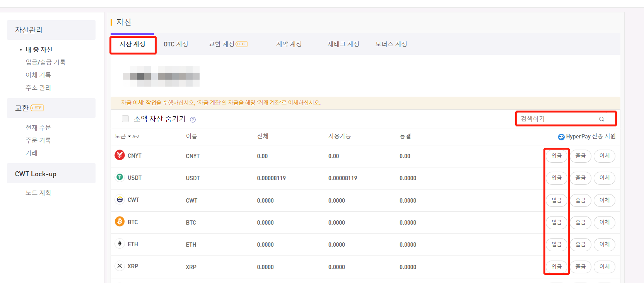Withdraw ETH with 출금 button

(581, 244)
